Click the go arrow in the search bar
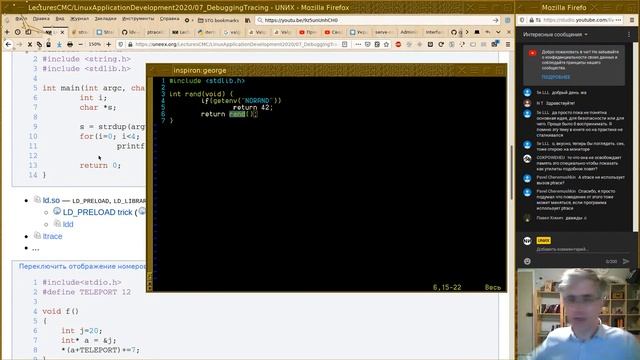This screenshot has width=640, height=360. coord(495,20)
